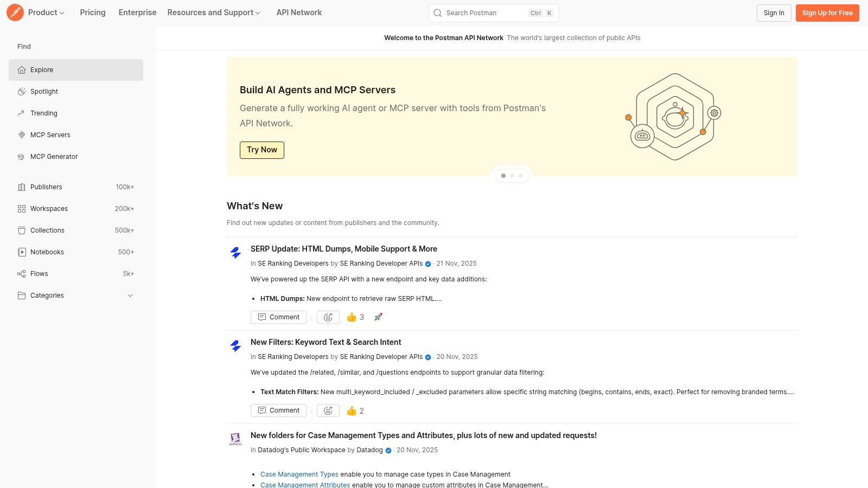The image size is (868, 488).
Task: Select the second carousel dot indicator
Action: [x=512, y=175]
